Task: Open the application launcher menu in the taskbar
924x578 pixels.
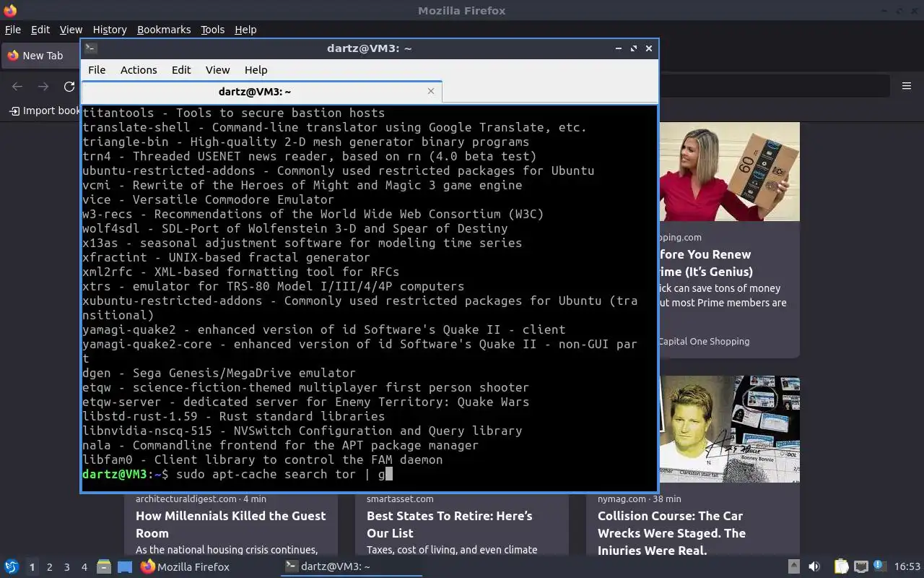Action: (x=11, y=566)
